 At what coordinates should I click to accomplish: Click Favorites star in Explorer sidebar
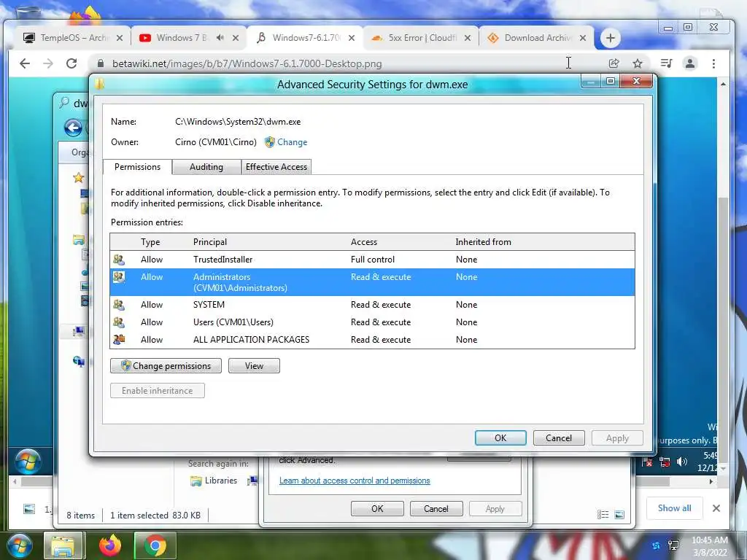click(79, 178)
